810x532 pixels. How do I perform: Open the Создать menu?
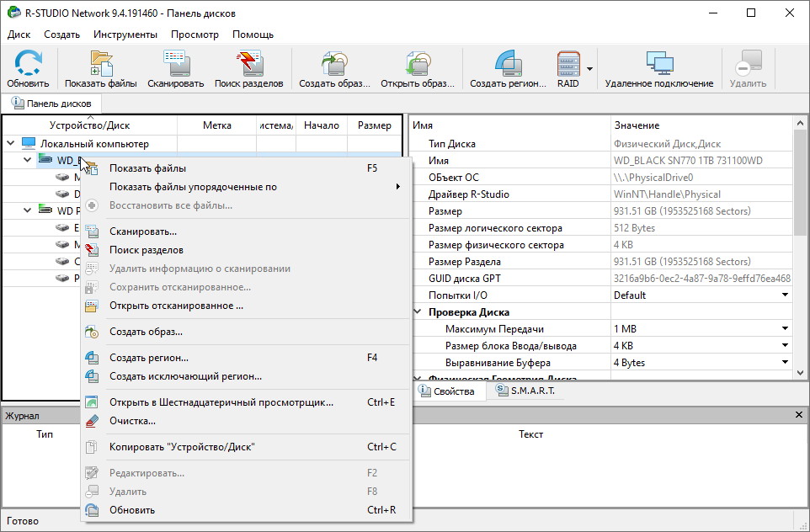pos(62,35)
